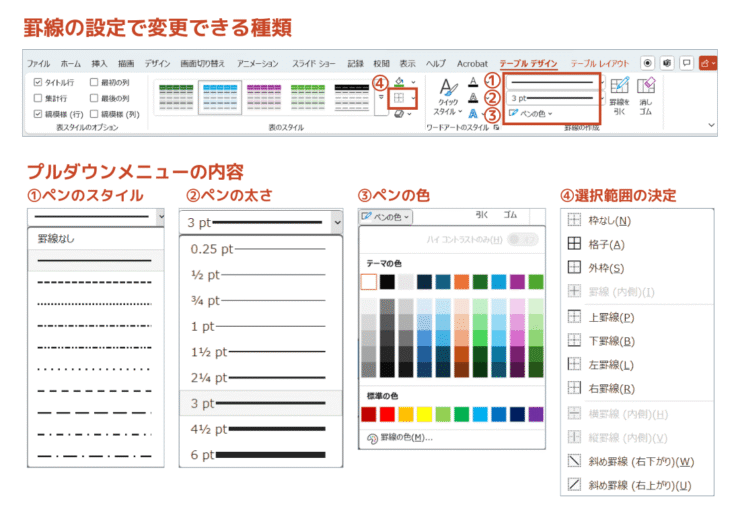Screen dimensions: 740x505
Task: Select the 1 pt pen weight
Action: pyautogui.click(x=261, y=326)
